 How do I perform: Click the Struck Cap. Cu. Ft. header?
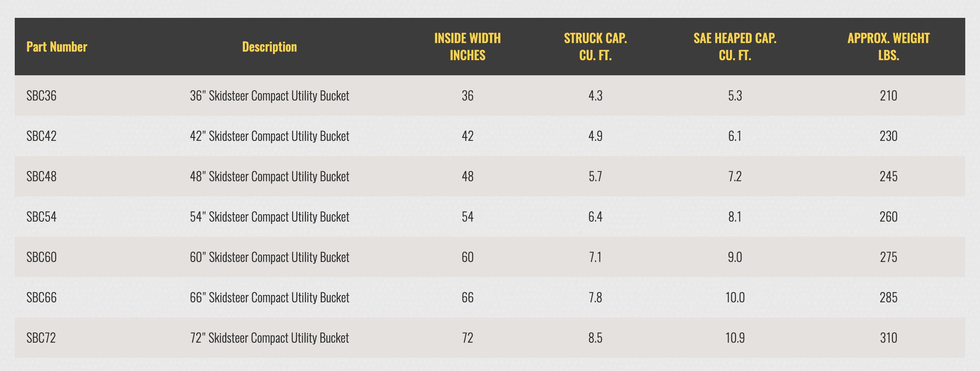click(595, 47)
